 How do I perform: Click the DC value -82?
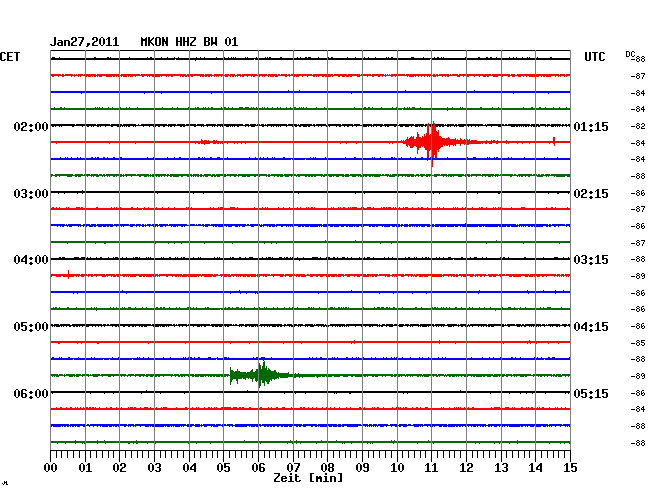(x=638, y=126)
